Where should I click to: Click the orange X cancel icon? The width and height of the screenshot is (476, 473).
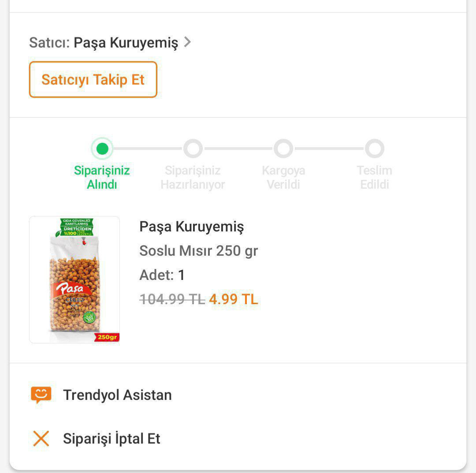[41, 439]
